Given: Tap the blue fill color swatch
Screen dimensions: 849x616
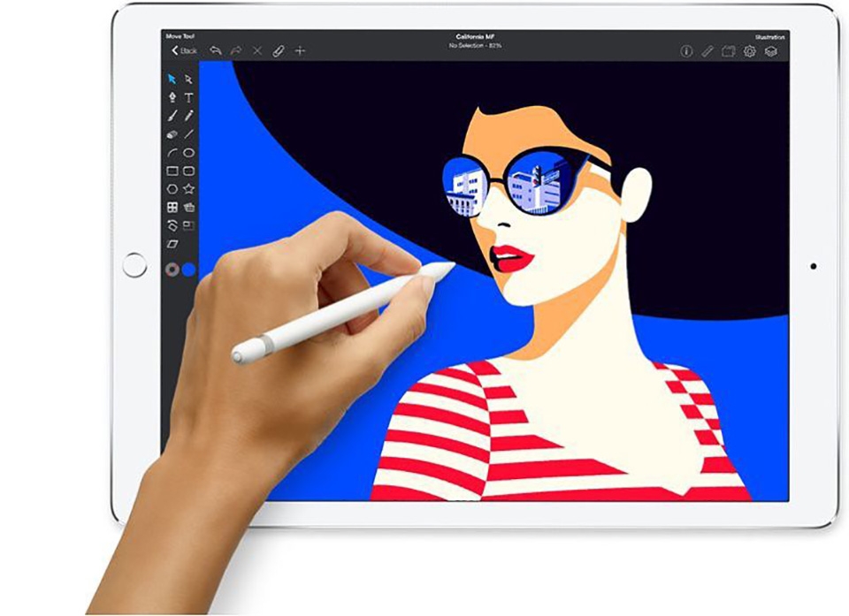Looking at the screenshot, I should pos(188,268).
